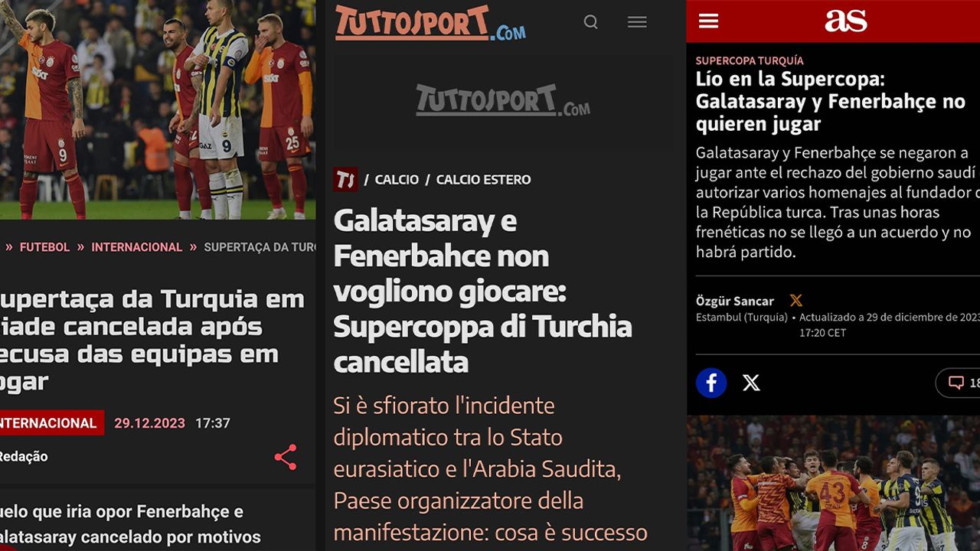980x551 pixels.
Task: Click the Tuttosport.com orange header logo
Action: (x=430, y=23)
